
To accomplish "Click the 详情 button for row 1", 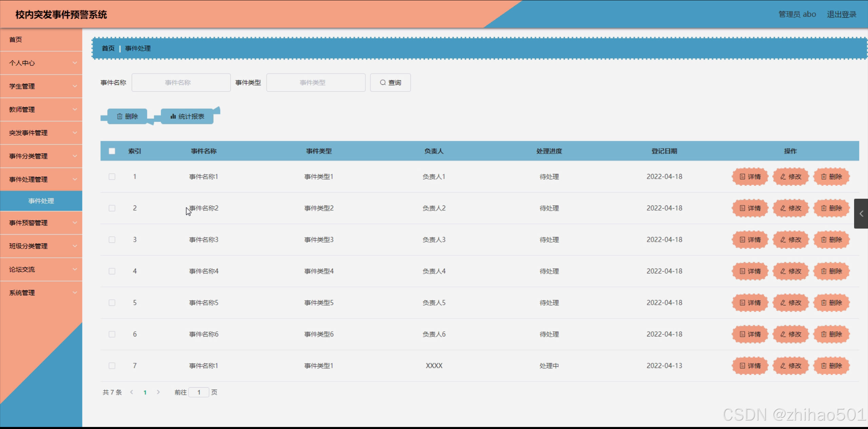I will coord(750,177).
